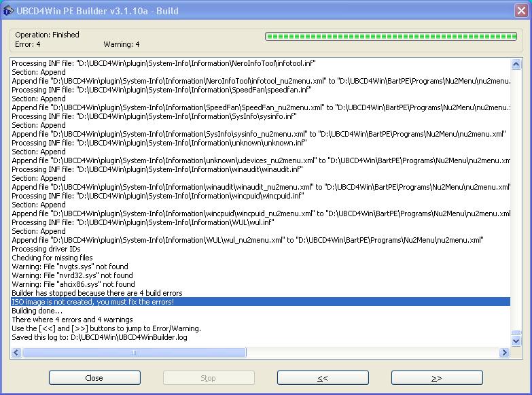Select "There where 4 errors and 4 warnings" line
This screenshot has height=395, width=532.
pos(261,320)
